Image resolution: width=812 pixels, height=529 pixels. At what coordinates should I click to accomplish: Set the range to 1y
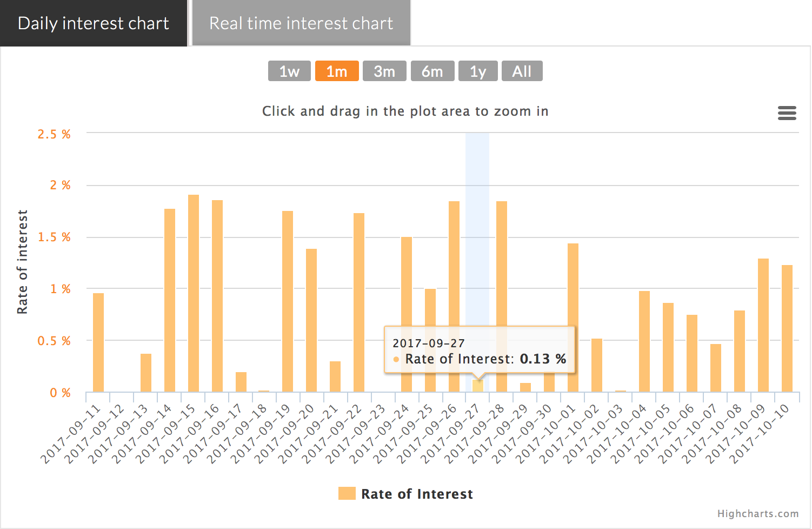(478, 71)
